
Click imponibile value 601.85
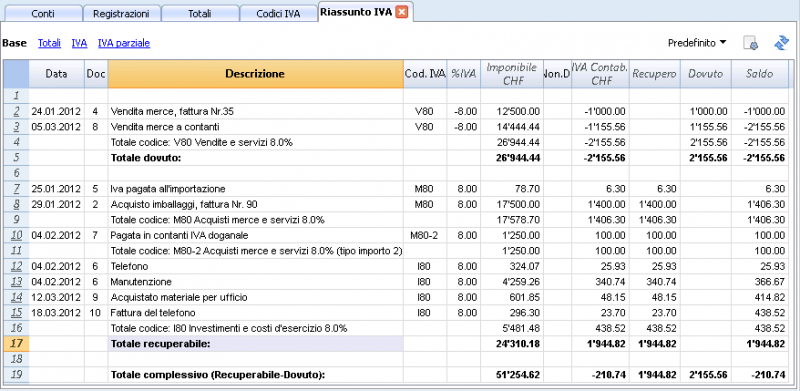click(512, 297)
